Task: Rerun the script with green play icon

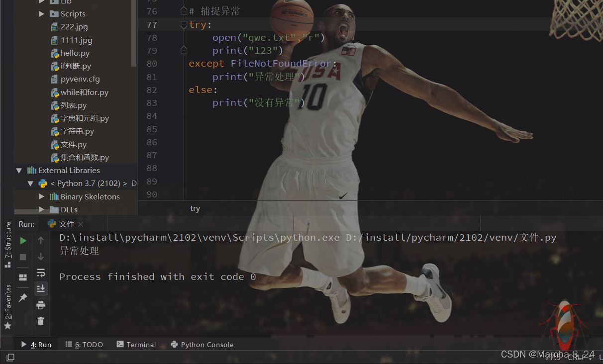Action: click(23, 241)
